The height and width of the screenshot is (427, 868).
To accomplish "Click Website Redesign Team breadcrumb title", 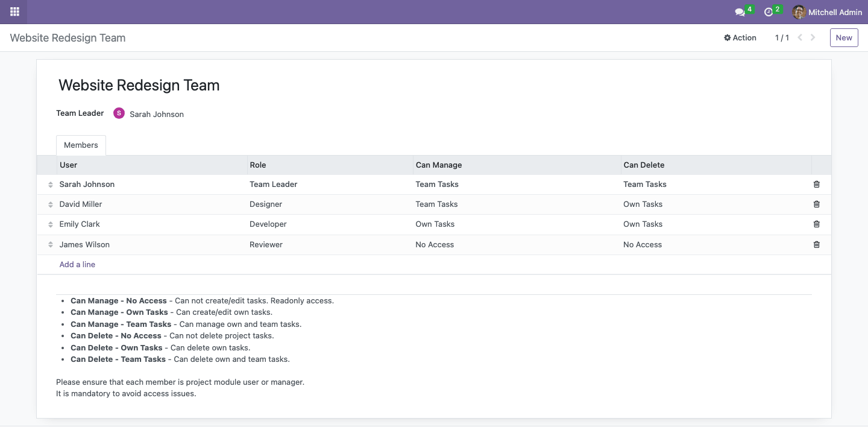I will point(68,38).
